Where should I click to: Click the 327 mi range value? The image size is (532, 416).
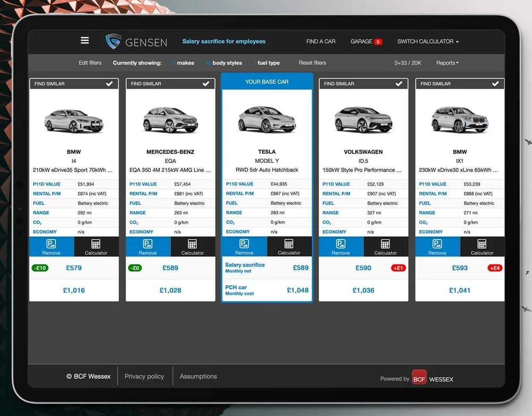point(374,213)
